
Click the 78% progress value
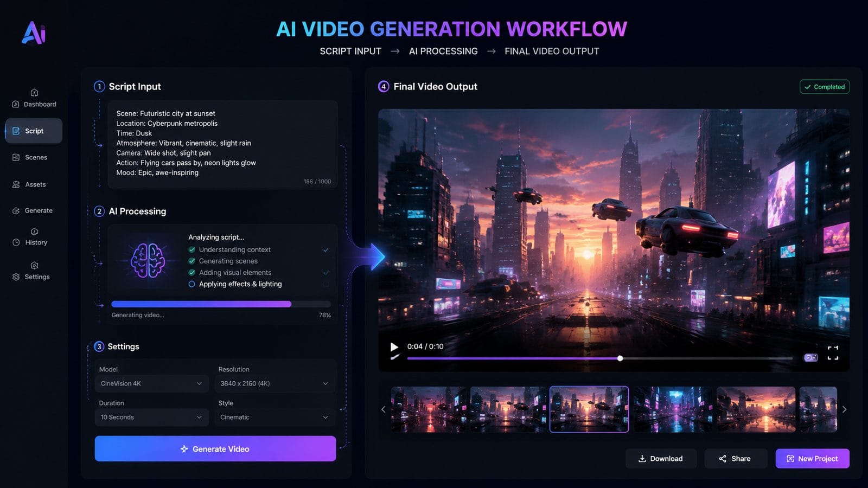[x=325, y=315]
